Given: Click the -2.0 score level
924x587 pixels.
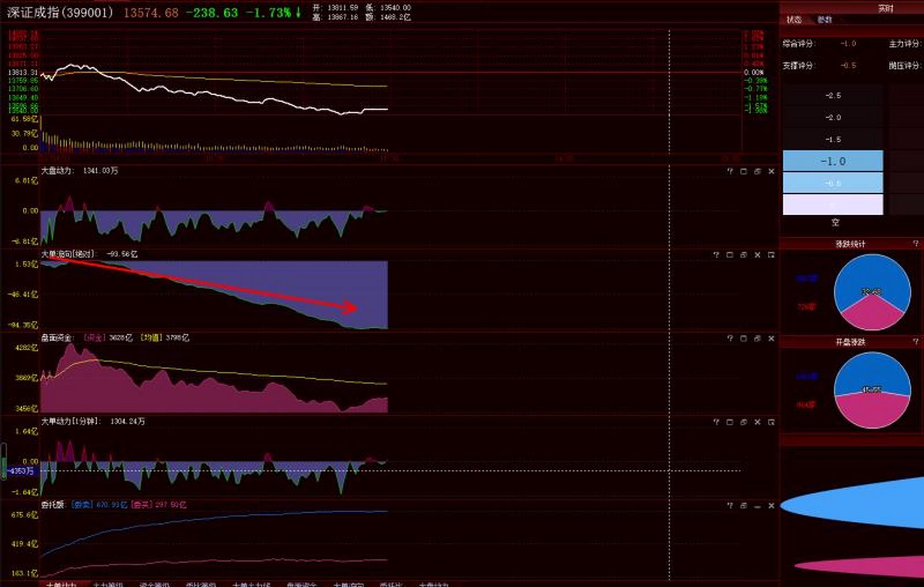Looking at the screenshot, I should point(833,117).
